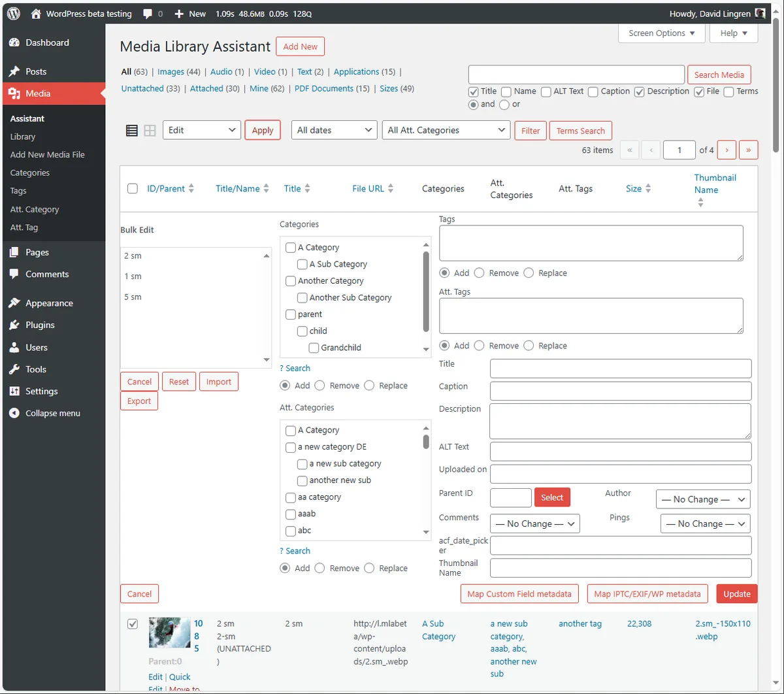Click the Tools wrench icon
The width and height of the screenshot is (784, 694).
14,369
